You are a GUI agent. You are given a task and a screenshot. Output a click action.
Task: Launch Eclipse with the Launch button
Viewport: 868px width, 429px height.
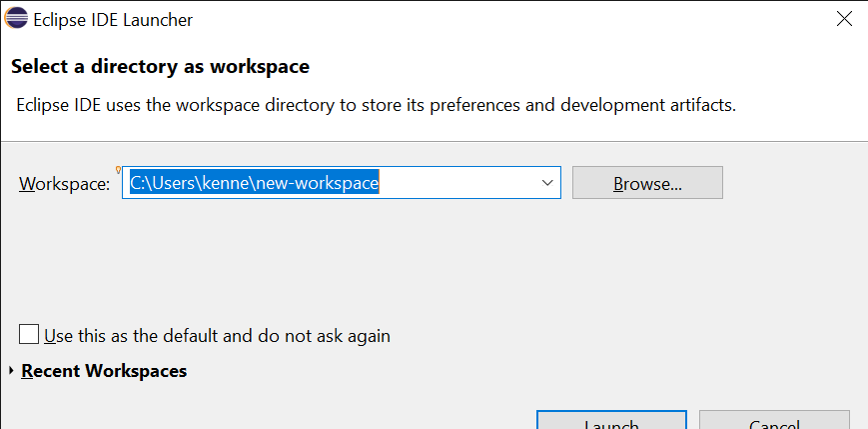[x=611, y=420]
